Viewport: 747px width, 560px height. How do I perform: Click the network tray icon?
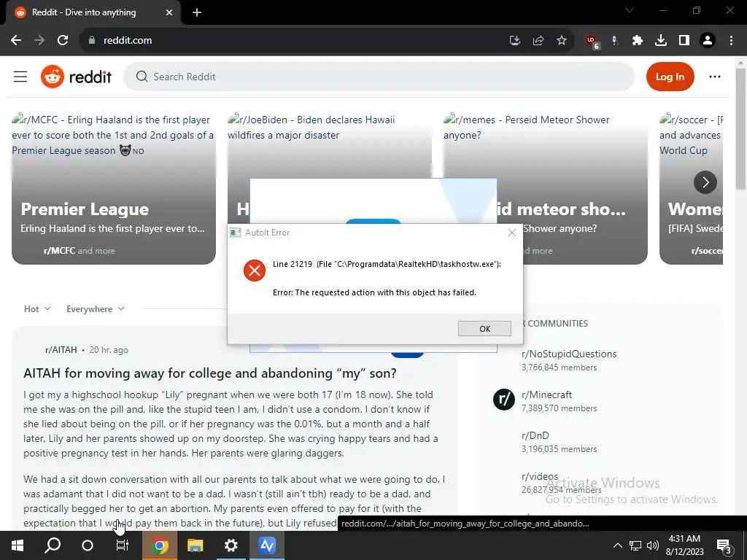tap(635, 545)
